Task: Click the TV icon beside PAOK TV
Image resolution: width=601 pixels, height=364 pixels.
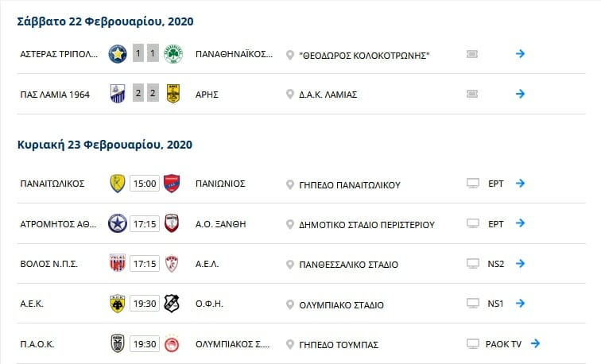Action: point(472,343)
